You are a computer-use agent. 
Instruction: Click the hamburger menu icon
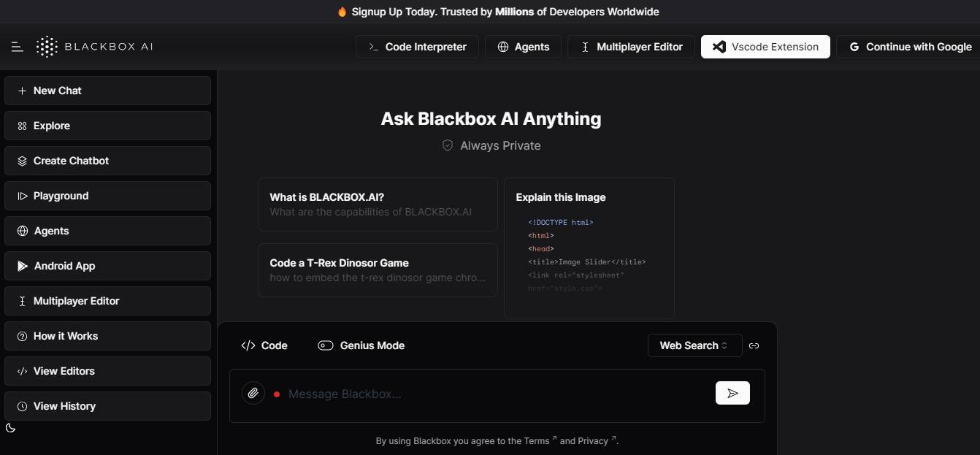pyautogui.click(x=16, y=46)
